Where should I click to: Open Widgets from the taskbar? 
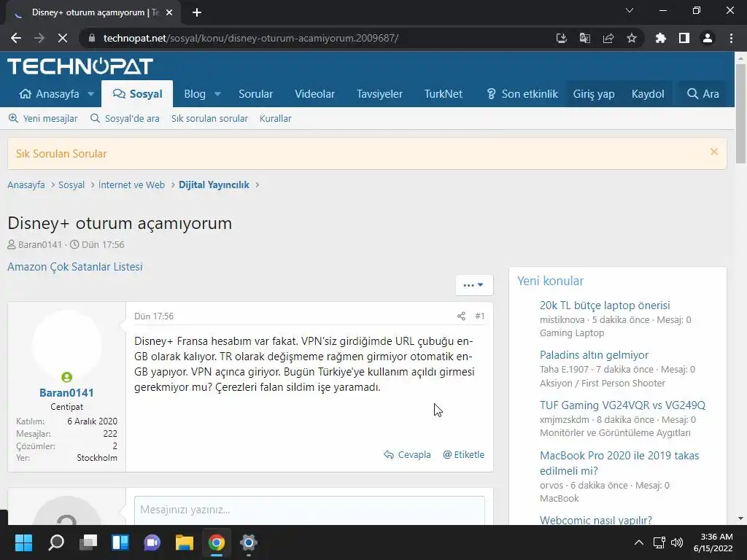pyautogui.click(x=120, y=542)
